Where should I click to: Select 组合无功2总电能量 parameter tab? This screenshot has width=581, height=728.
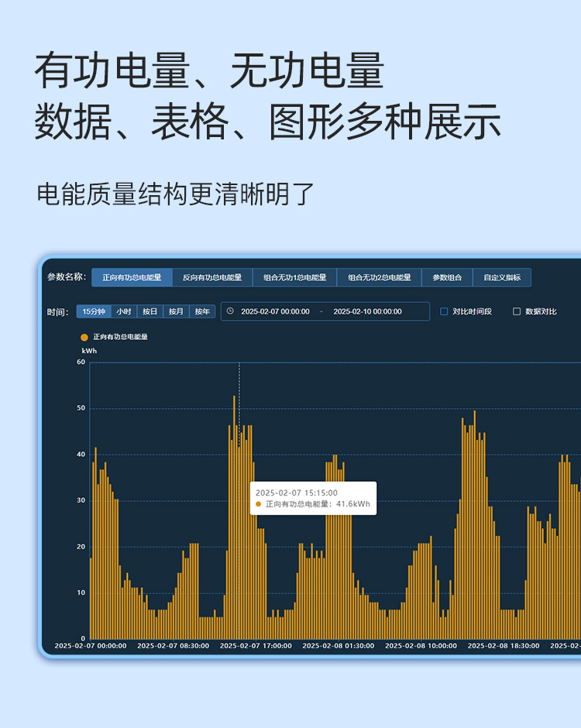[x=379, y=277]
